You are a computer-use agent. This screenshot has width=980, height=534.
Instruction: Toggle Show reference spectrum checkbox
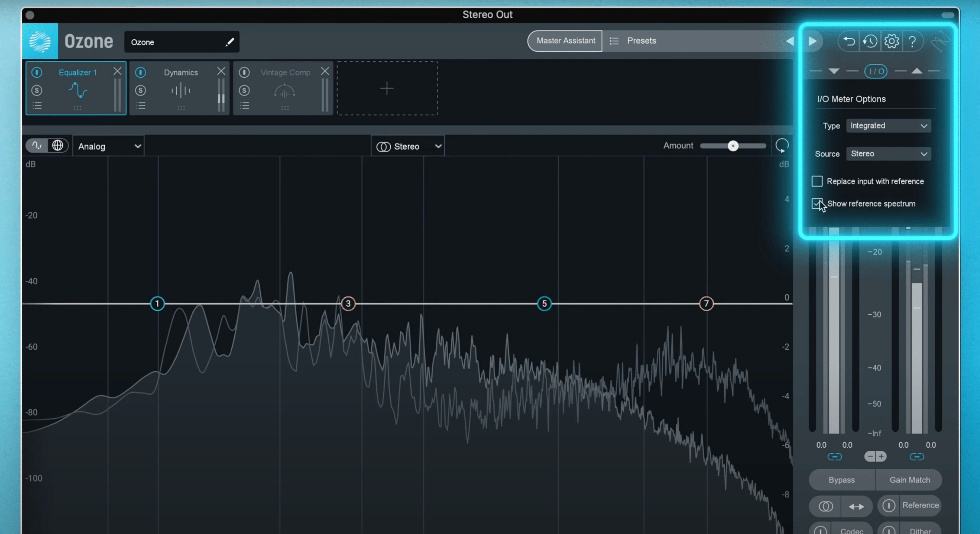point(817,203)
